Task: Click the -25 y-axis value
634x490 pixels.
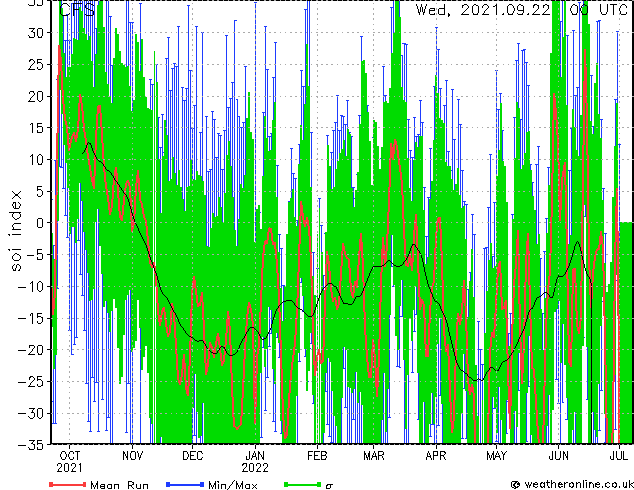Action: click(x=32, y=381)
